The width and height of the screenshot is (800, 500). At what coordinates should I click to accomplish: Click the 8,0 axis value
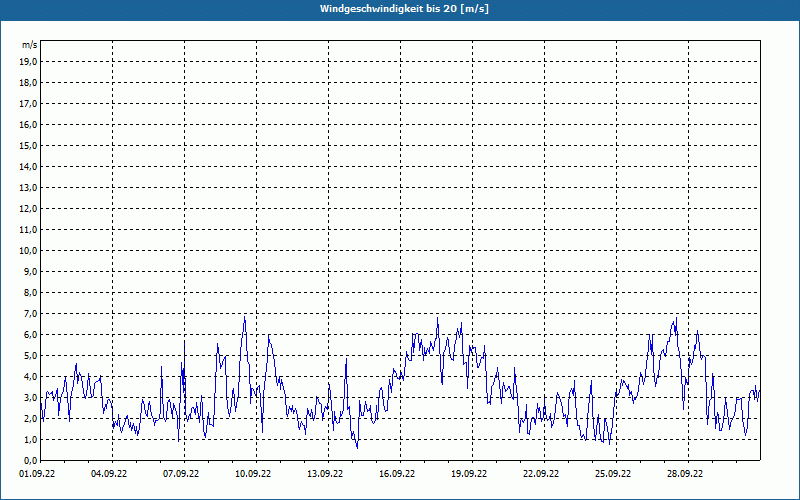[31, 292]
